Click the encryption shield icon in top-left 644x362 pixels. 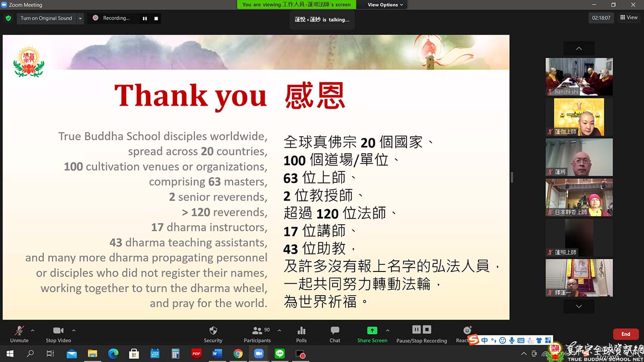(x=8, y=18)
